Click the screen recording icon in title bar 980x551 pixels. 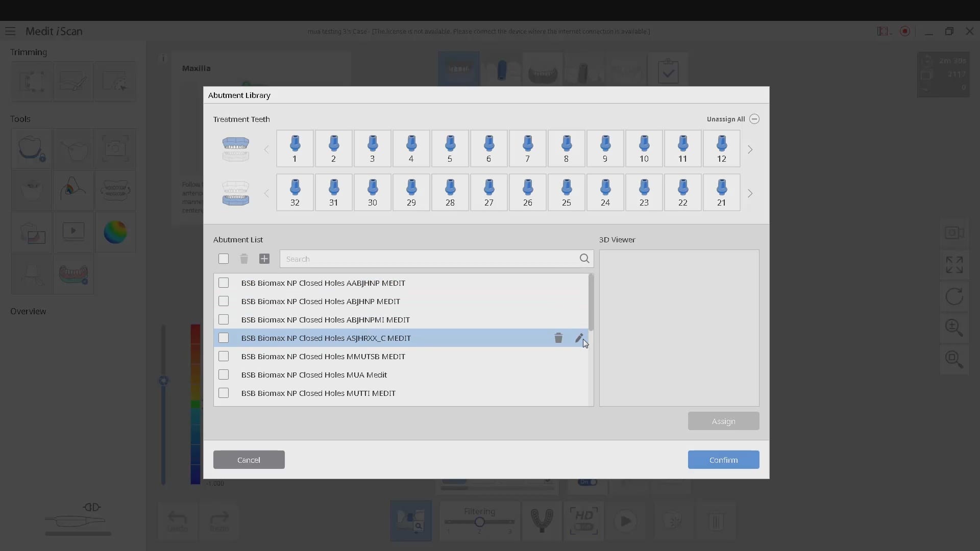coord(905,31)
